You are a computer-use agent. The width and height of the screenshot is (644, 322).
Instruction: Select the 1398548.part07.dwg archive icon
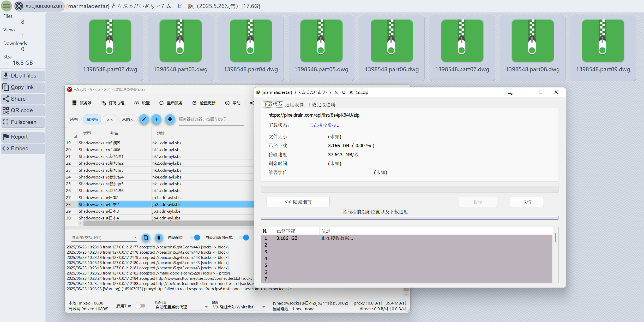click(462, 40)
